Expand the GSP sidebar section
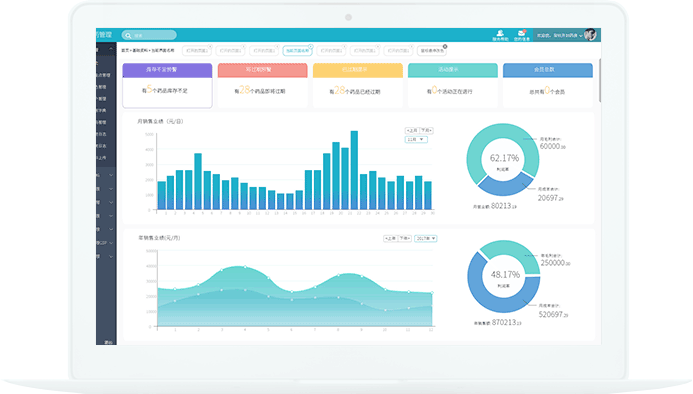 point(106,243)
